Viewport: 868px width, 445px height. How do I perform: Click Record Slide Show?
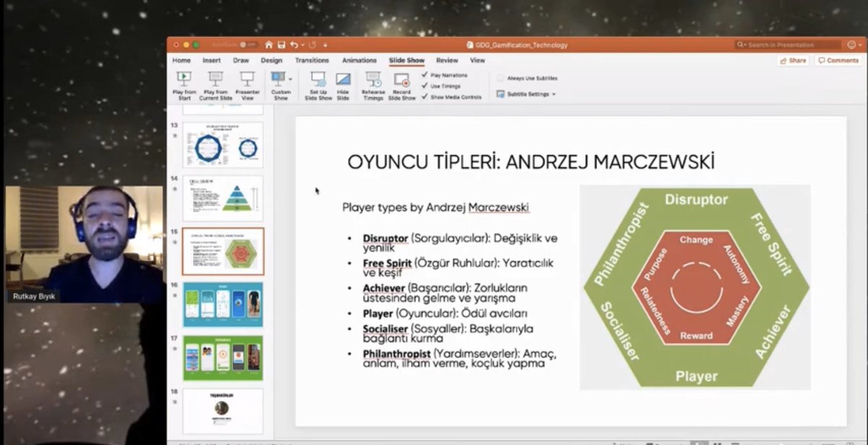402,85
